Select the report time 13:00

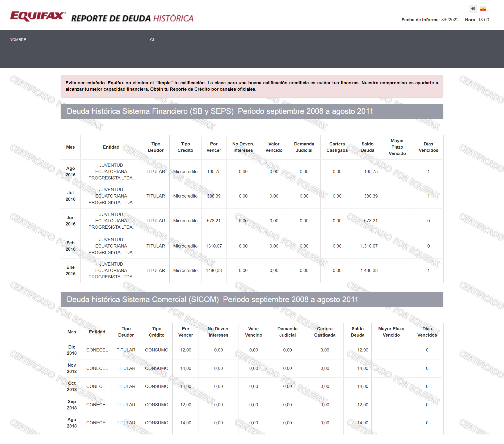coord(484,20)
